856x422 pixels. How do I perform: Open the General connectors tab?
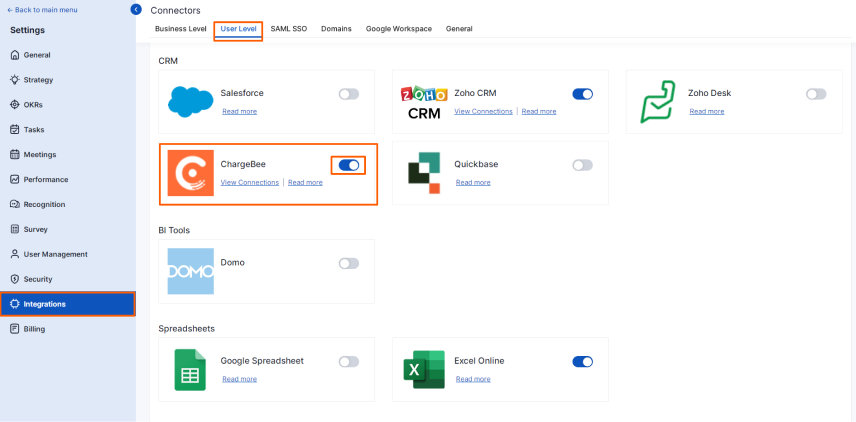point(459,29)
